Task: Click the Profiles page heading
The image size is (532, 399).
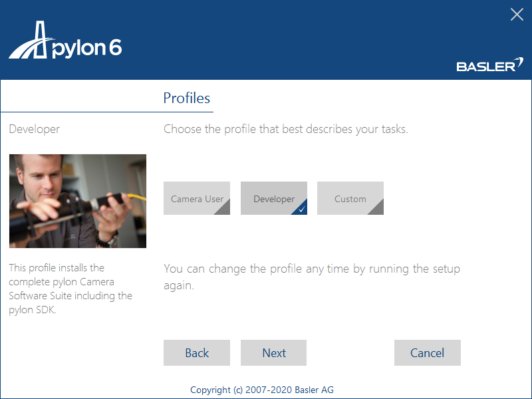Action: click(x=187, y=98)
